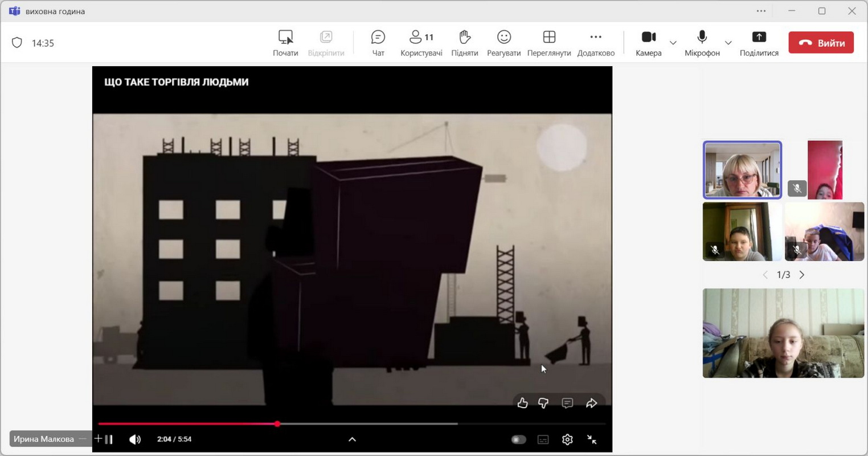Show the participants list (Користувачі)
This screenshot has height=456, width=868.
pyautogui.click(x=421, y=43)
